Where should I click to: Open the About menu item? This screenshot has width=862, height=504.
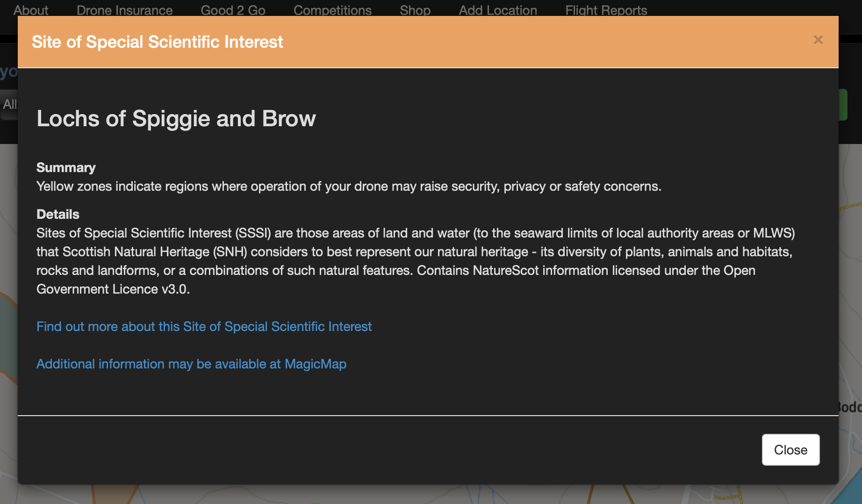pyautogui.click(x=31, y=10)
